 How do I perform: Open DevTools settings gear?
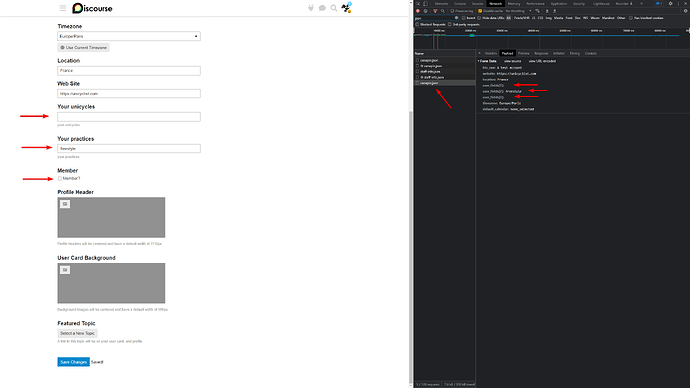coord(671,4)
